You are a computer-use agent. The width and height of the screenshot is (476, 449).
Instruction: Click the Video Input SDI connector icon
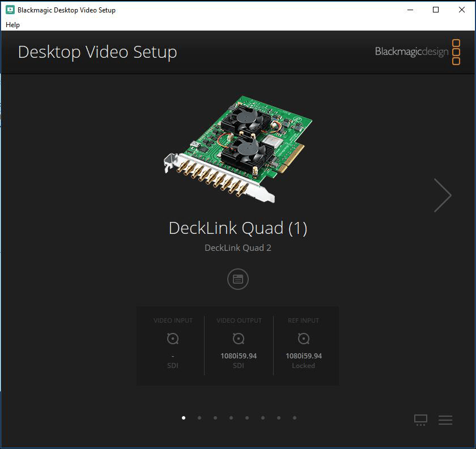click(172, 338)
